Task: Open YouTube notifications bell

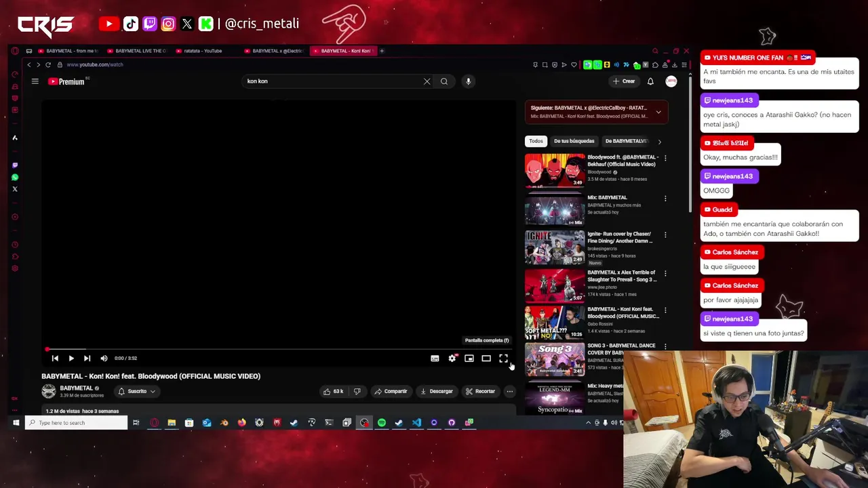Action: point(650,81)
